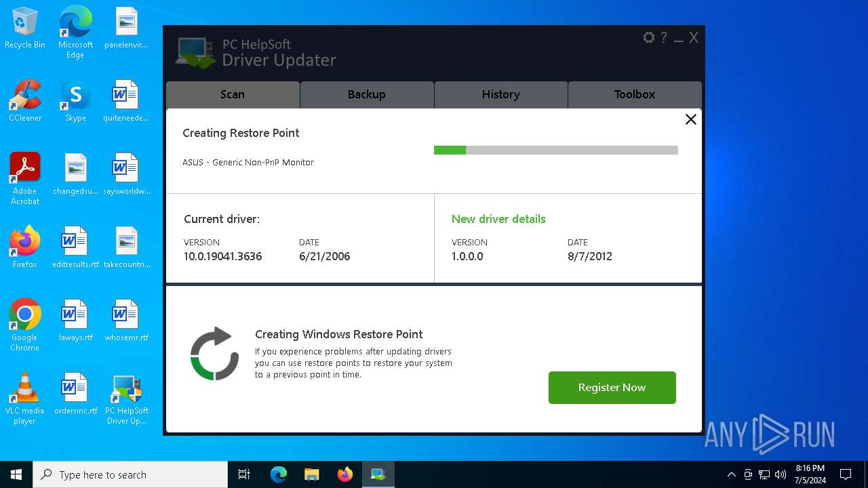Click the 'Creating Windows Restore Point' heading
Viewport: 868px width, 488px height.
coord(339,334)
